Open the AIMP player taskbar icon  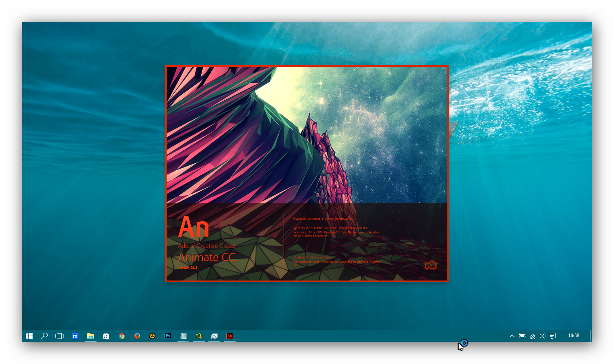click(152, 336)
